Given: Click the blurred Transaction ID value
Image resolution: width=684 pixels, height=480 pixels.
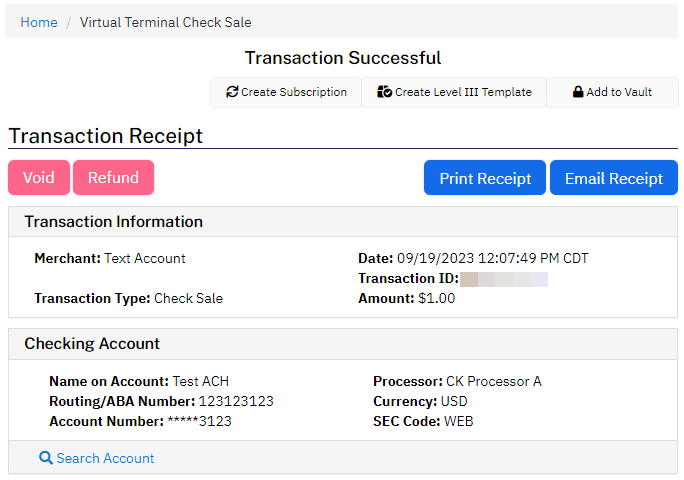Looking at the screenshot, I should (504, 279).
